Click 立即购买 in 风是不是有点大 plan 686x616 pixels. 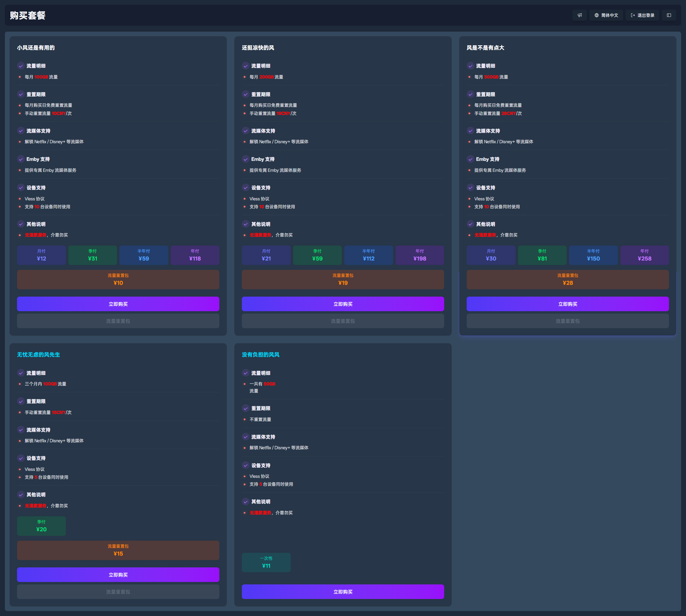pyautogui.click(x=568, y=304)
